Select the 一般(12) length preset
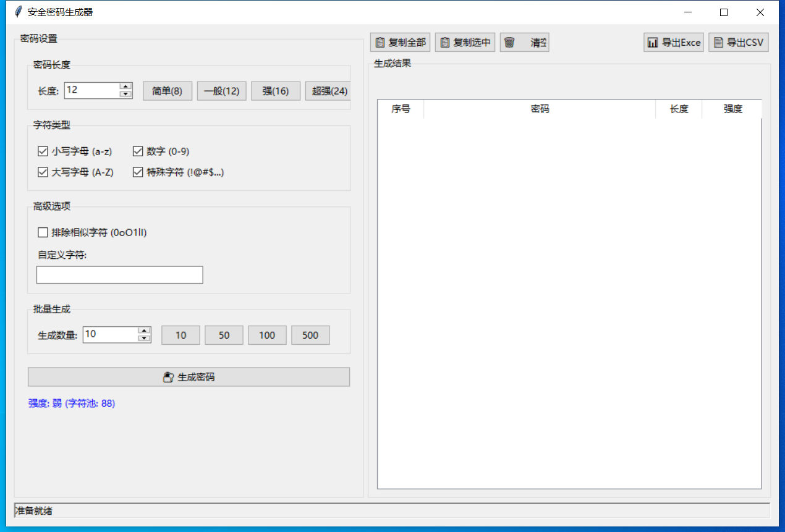785x532 pixels. point(221,91)
